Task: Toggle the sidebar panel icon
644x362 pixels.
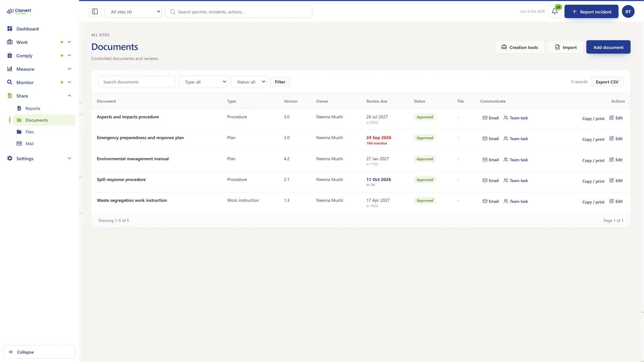Action: (x=95, y=12)
